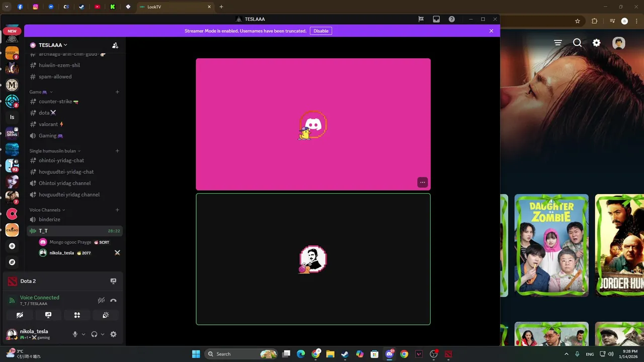Stream Dota 2 with screen icon
Screen dimensions: 644x362
pyautogui.click(x=113, y=281)
